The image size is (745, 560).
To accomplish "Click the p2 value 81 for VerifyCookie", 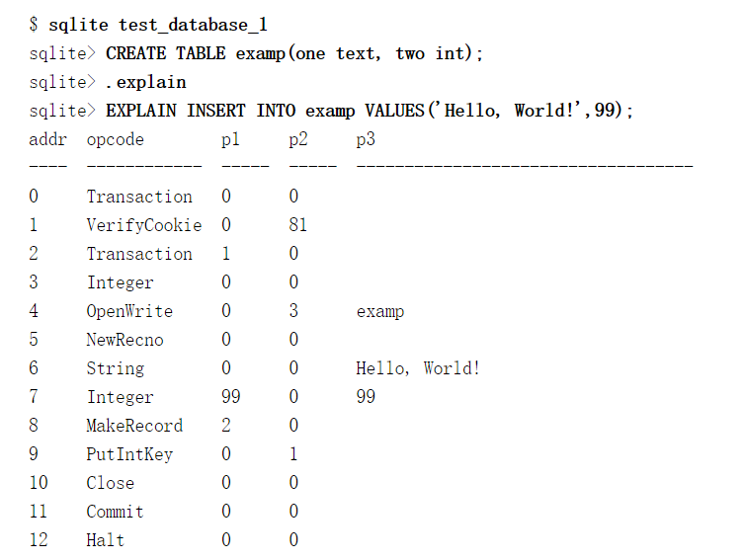I will (x=297, y=225).
